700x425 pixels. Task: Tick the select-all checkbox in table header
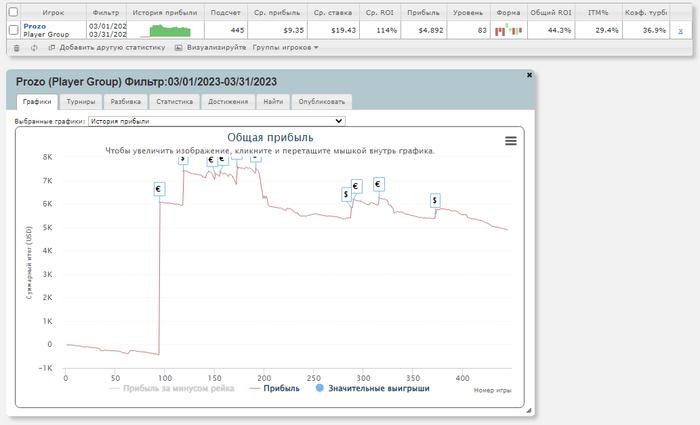click(13, 12)
